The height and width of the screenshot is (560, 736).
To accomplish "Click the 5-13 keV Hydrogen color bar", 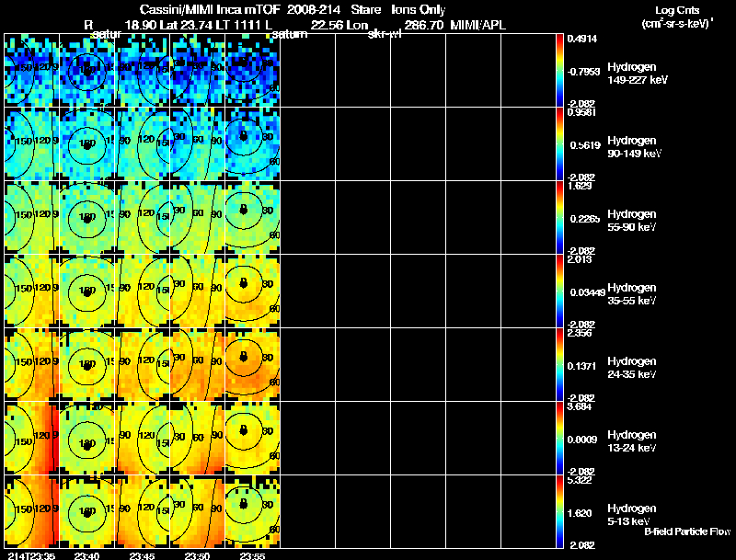I will pyautogui.click(x=560, y=512).
